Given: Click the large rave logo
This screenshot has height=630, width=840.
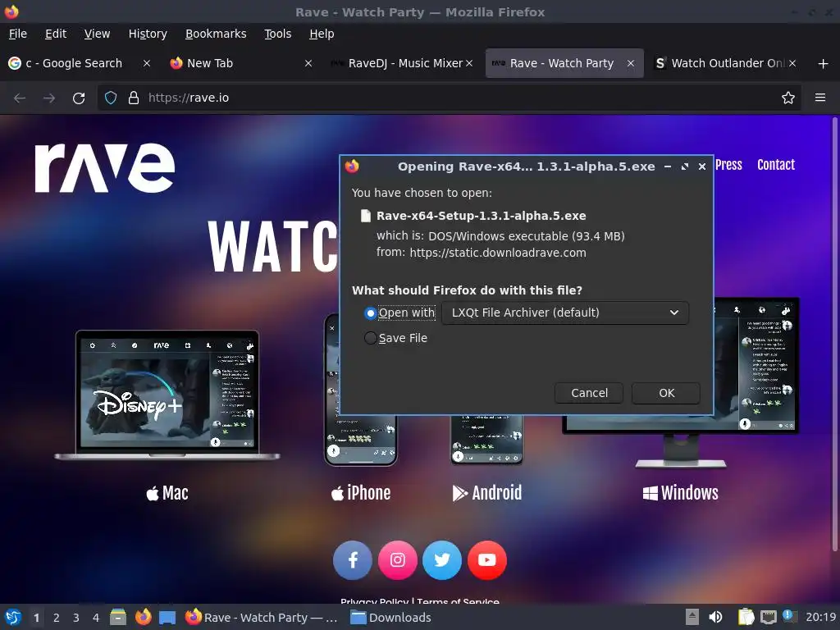Looking at the screenshot, I should coord(105,167).
